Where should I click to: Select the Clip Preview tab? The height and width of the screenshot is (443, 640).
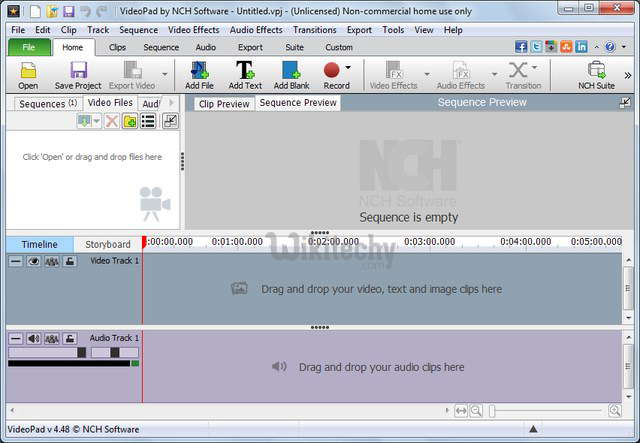(223, 104)
